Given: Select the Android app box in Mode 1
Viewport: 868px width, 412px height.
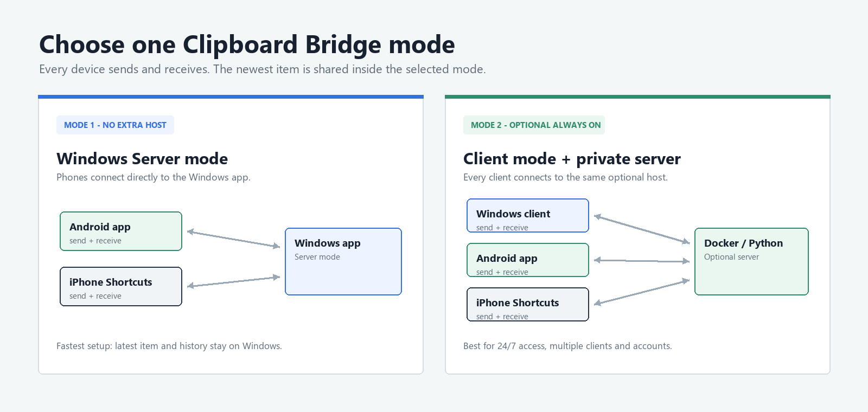Looking at the screenshot, I should pyautogui.click(x=121, y=231).
